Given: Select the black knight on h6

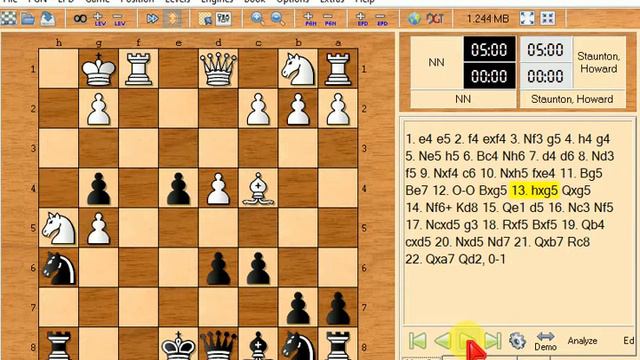Looking at the screenshot, I should [59, 268].
